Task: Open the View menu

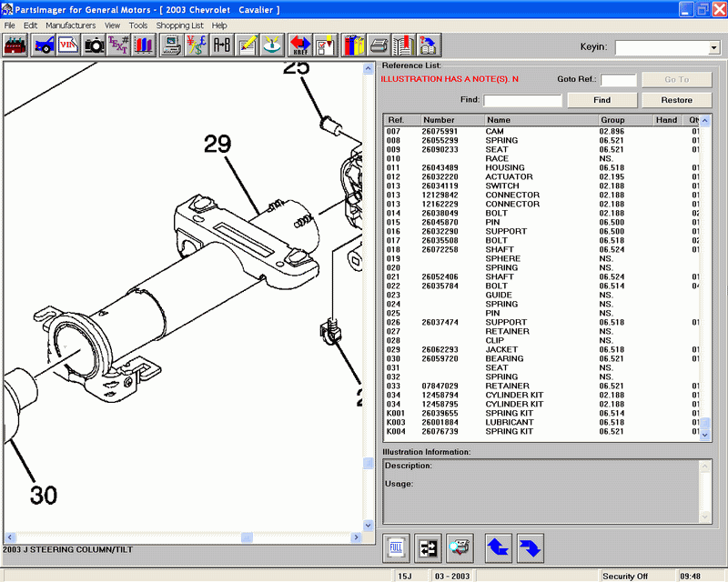Action: pyautogui.click(x=112, y=25)
